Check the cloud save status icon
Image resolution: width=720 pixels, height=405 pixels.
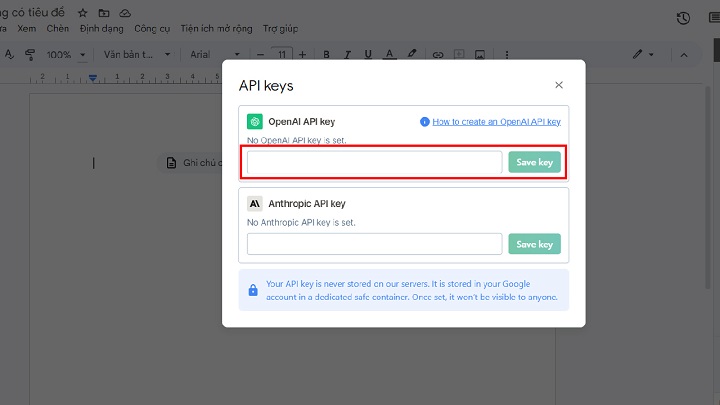click(125, 13)
